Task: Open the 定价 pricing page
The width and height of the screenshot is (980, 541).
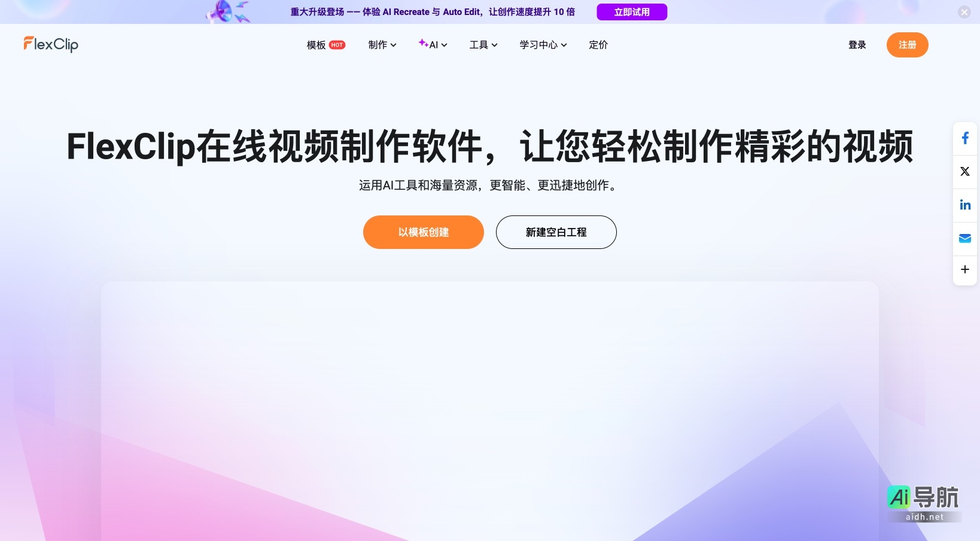Action: (598, 45)
